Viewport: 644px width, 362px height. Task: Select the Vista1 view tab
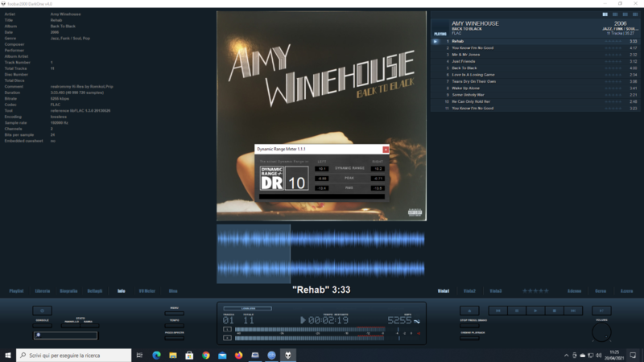[443, 290]
